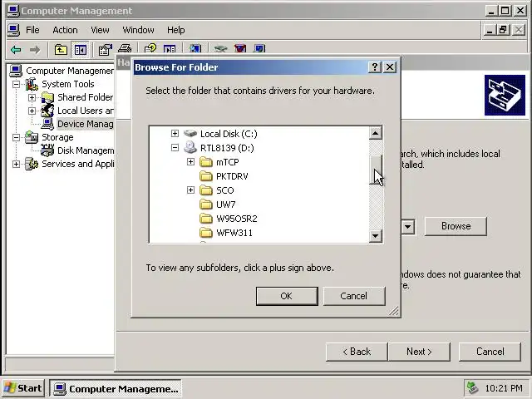Select the PKTDRV folder

point(232,176)
